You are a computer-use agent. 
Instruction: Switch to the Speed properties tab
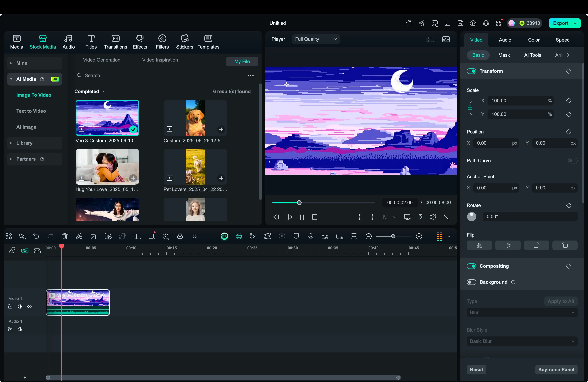tap(563, 40)
